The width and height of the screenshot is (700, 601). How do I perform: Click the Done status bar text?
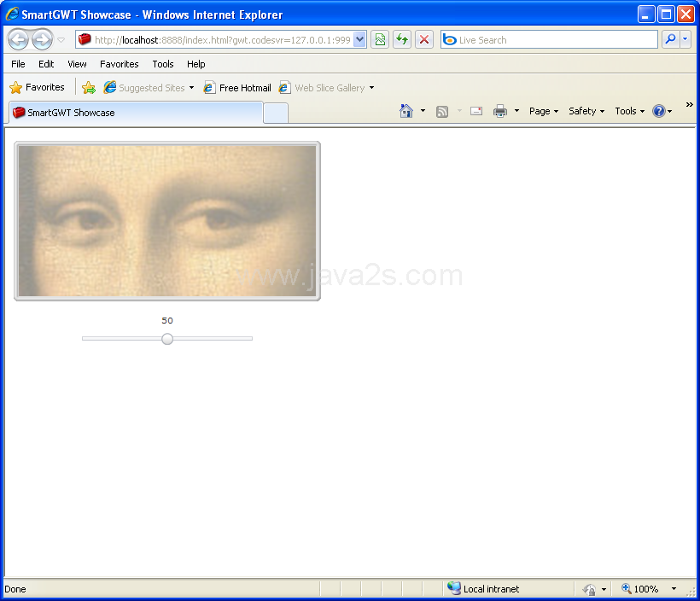(x=15, y=589)
